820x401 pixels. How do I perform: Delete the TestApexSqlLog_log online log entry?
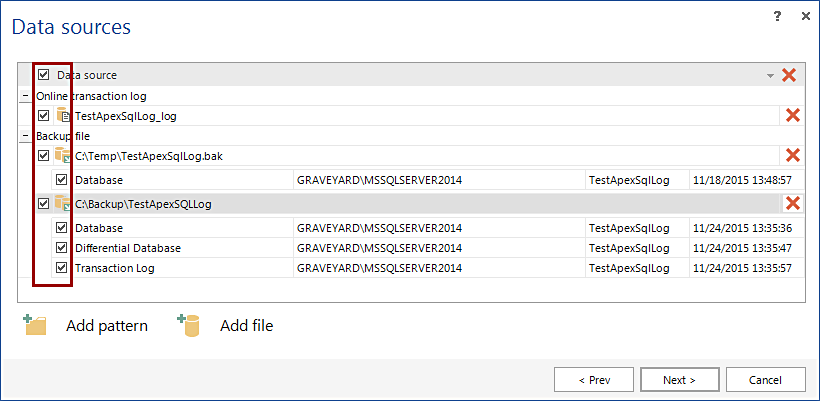(793, 116)
